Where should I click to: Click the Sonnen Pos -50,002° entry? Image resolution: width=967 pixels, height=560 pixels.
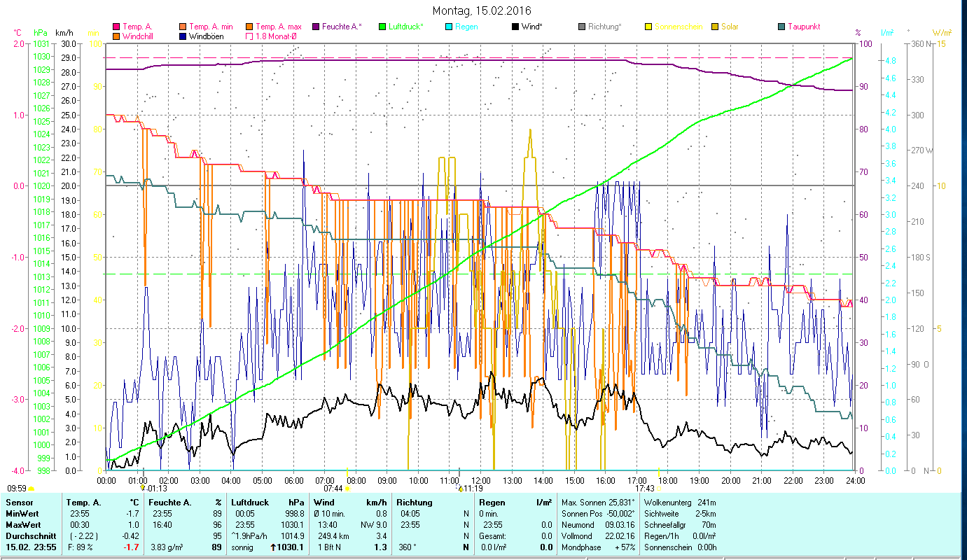tap(599, 513)
